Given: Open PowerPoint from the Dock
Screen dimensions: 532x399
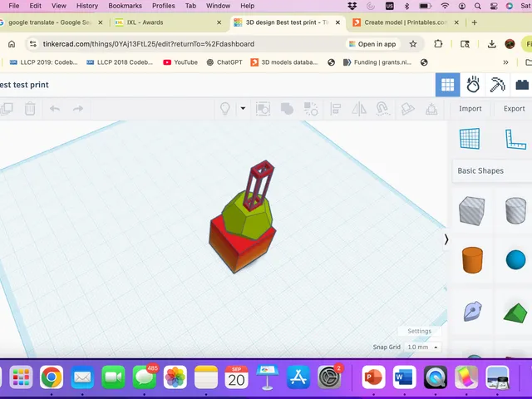Looking at the screenshot, I should pos(373,377).
